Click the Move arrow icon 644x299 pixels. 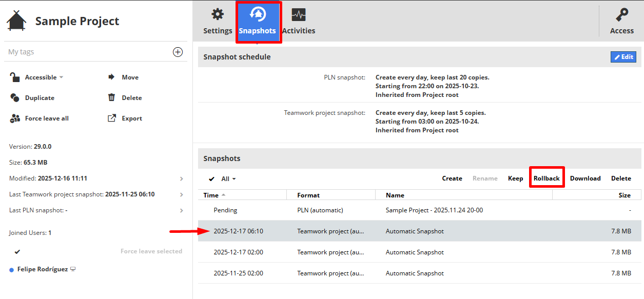point(111,77)
